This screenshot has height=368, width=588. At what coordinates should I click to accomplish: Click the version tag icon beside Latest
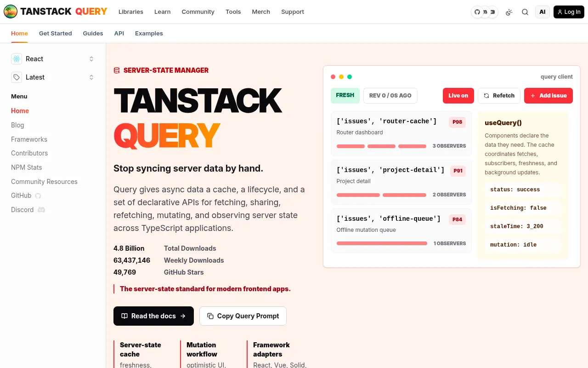(17, 77)
